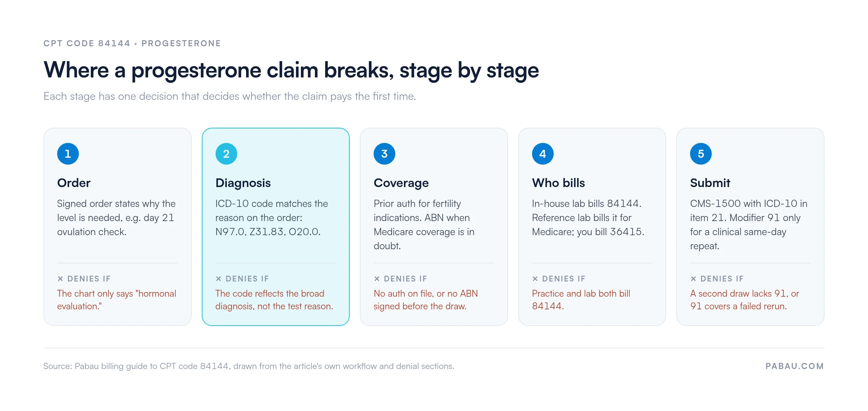This screenshot has height=411, width=868.
Task: Click the X icon in Submit card
Action: 693,279
